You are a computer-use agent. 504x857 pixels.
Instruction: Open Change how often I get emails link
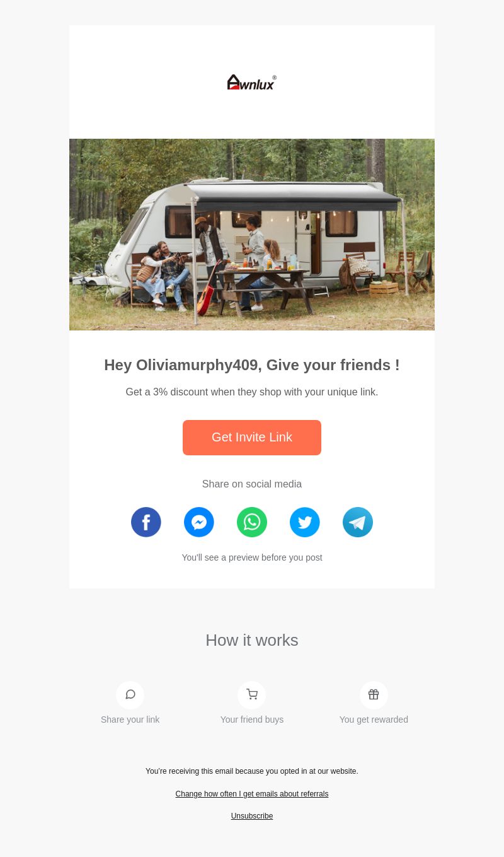pyautogui.click(x=252, y=794)
